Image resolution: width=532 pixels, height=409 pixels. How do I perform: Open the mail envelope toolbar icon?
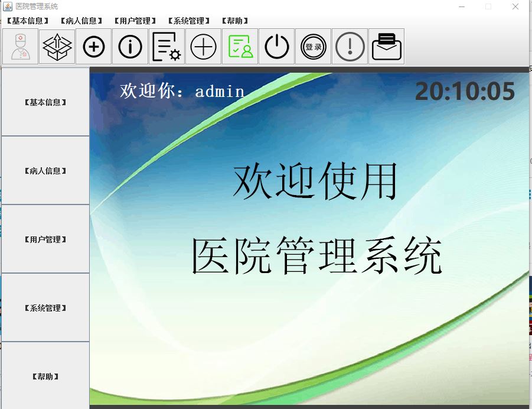pyautogui.click(x=386, y=46)
